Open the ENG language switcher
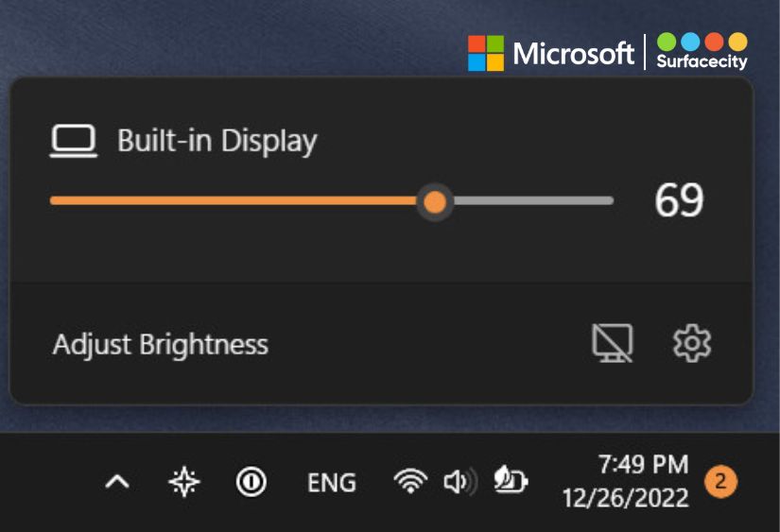780x532 pixels. [332, 483]
